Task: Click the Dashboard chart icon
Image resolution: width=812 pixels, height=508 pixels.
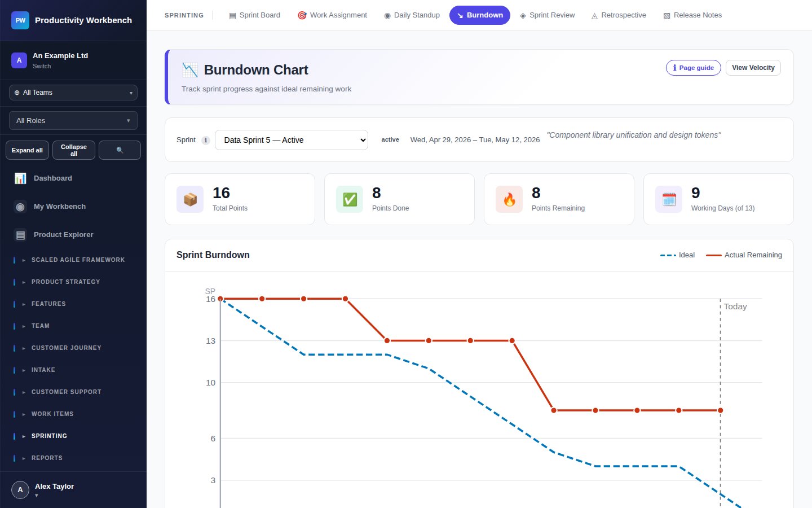Action: click(20, 178)
